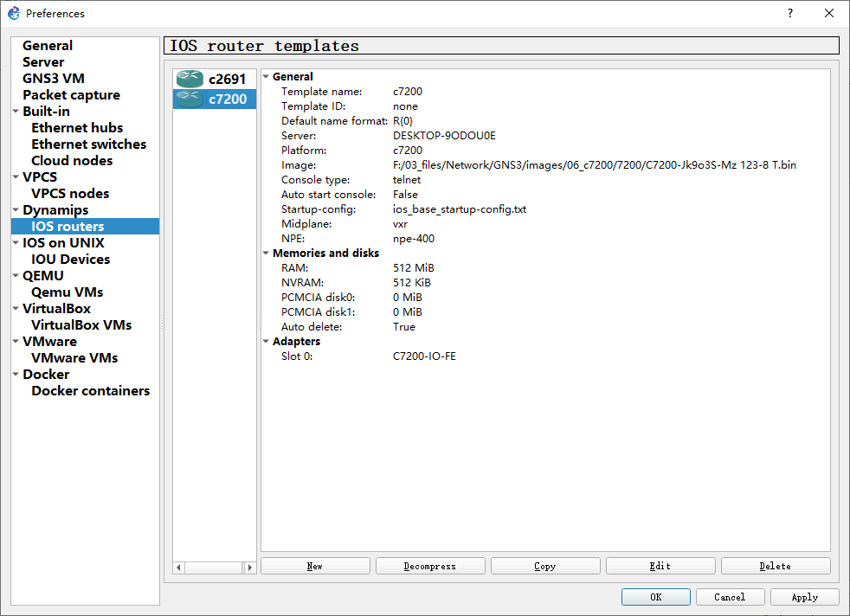Close the Preferences dialog
This screenshot has width=850, height=616.
(x=829, y=13)
